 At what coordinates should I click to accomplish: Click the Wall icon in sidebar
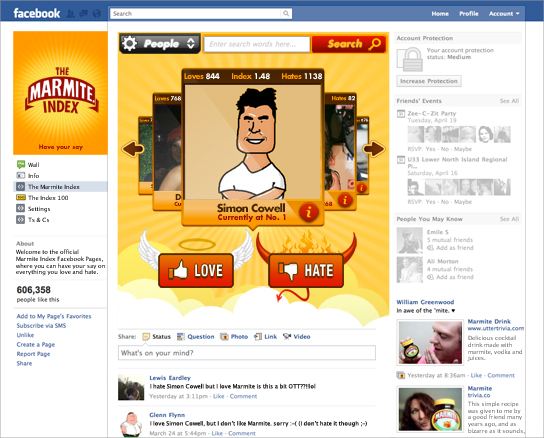point(21,164)
